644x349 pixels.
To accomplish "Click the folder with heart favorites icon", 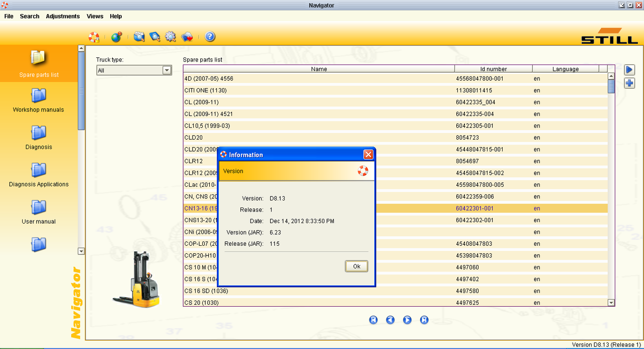I will (187, 37).
